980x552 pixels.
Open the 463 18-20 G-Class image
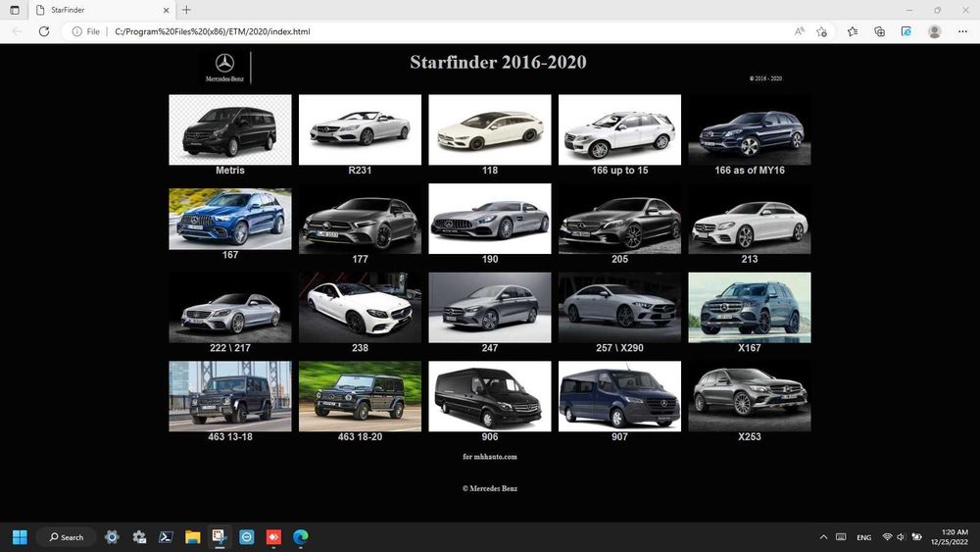[x=360, y=396]
